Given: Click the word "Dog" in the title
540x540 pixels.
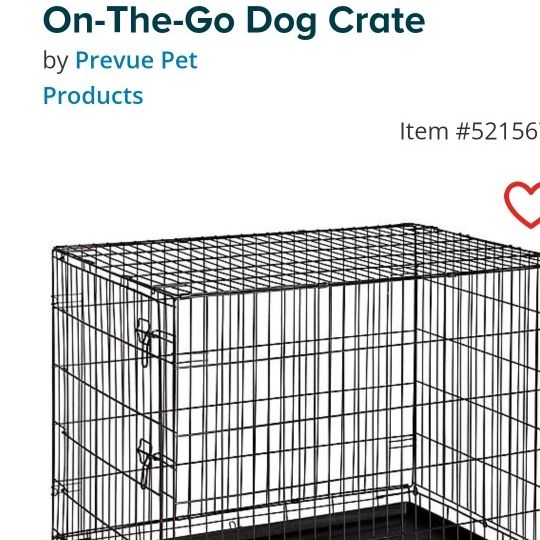Looking at the screenshot, I should point(281,23).
